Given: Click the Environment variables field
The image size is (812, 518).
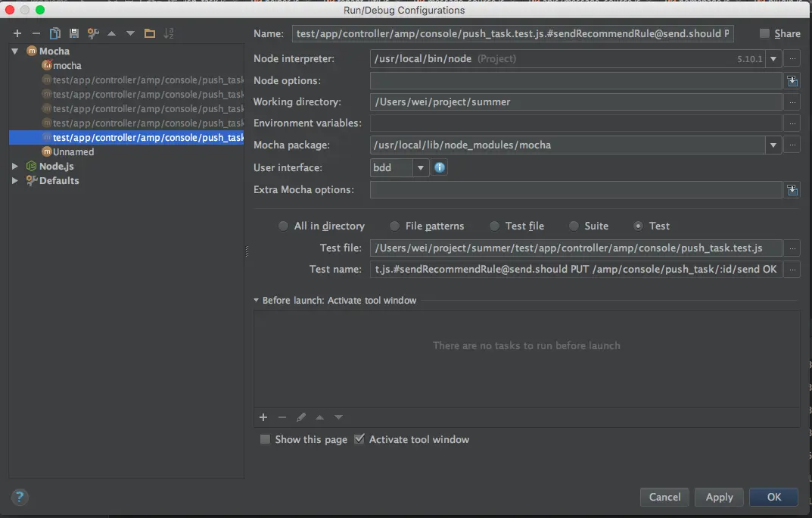Looking at the screenshot, I should click(576, 123).
